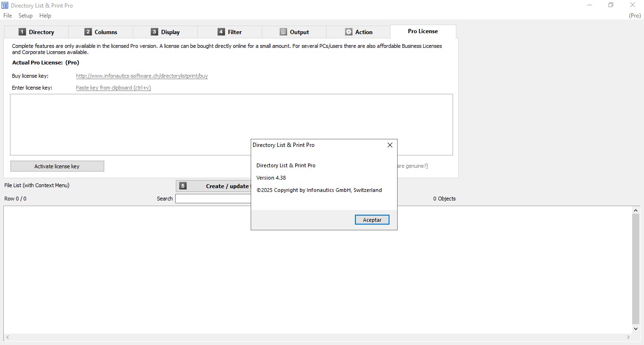This screenshot has height=345, width=644.
Task: Click the Activate license key button
Action: click(57, 166)
